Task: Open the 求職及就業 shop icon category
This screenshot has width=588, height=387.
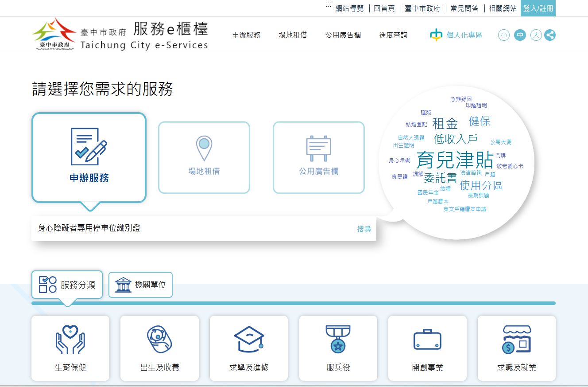Action: pos(516,348)
